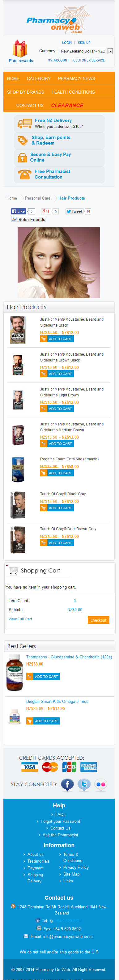Open the Currency dropdown

click(x=86, y=51)
